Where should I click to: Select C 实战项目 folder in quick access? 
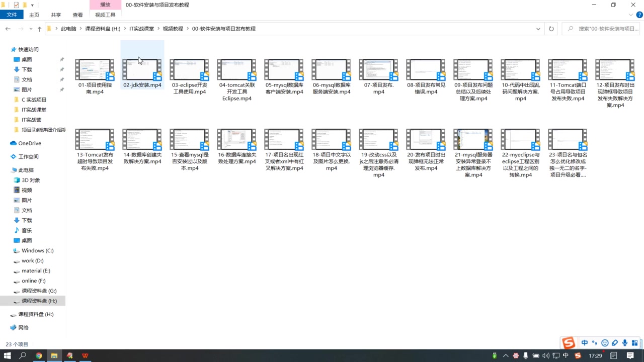tap(34, 100)
